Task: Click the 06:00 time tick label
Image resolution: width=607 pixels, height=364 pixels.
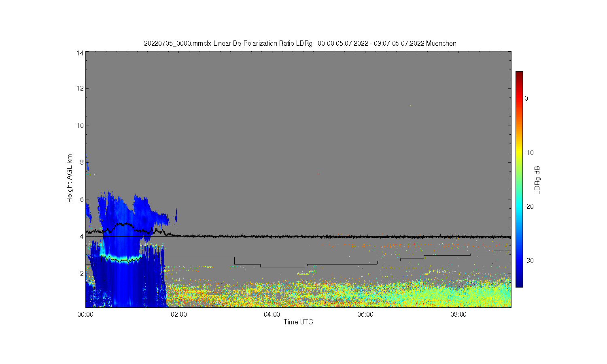Action: pyautogui.click(x=365, y=315)
